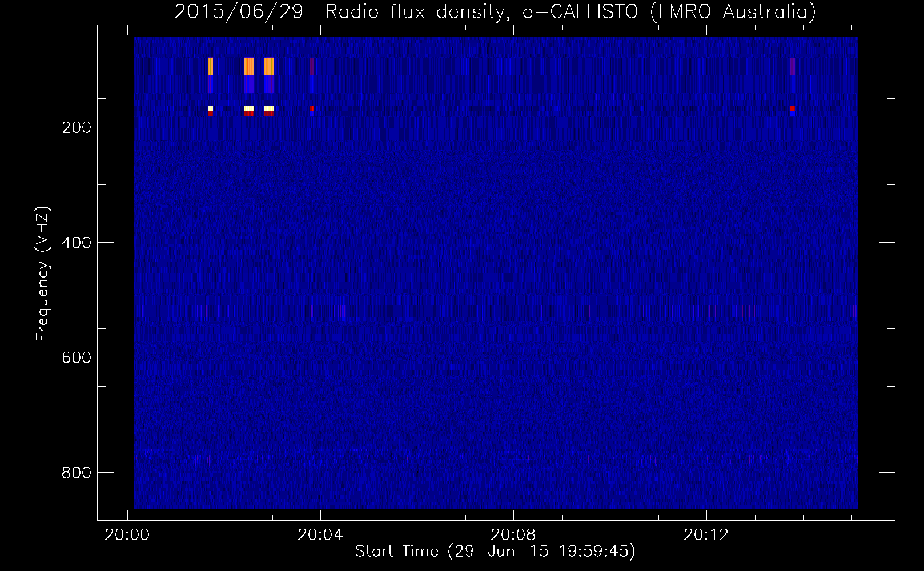
Task: Click the 'Frequency (MHZ)' y-axis label
Action: (x=43, y=274)
